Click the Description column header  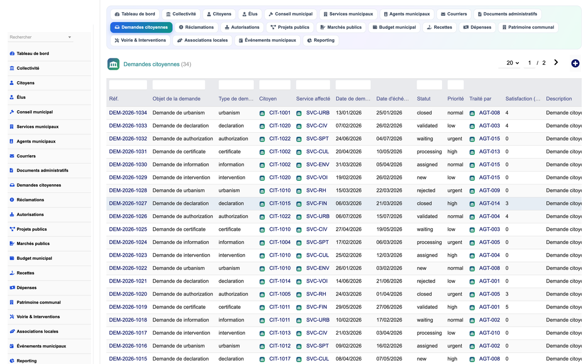(x=559, y=98)
